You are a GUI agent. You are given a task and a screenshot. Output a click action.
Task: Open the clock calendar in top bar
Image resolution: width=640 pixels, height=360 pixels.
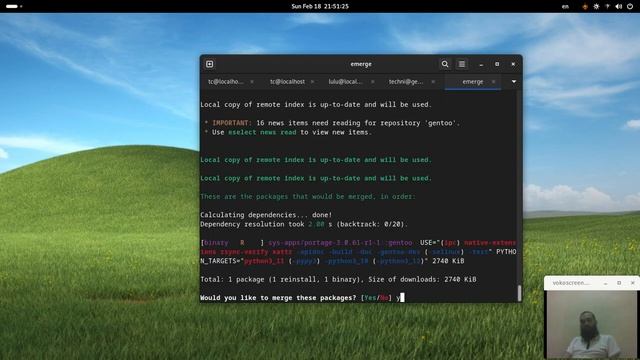click(x=320, y=6)
